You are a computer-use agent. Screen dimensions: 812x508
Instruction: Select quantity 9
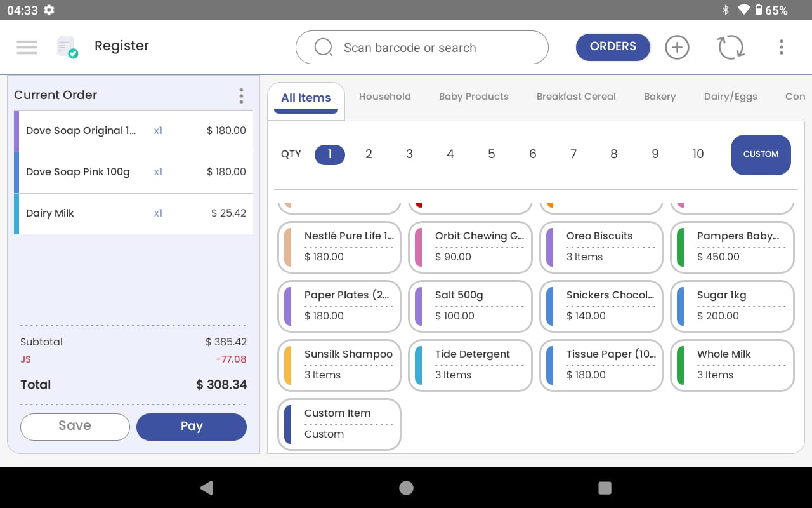[655, 154]
